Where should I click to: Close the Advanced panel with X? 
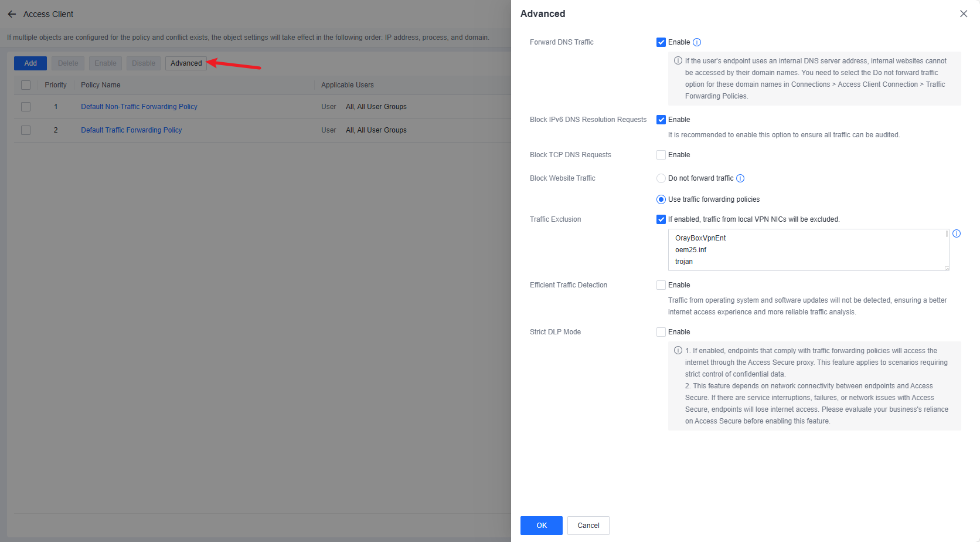[964, 13]
